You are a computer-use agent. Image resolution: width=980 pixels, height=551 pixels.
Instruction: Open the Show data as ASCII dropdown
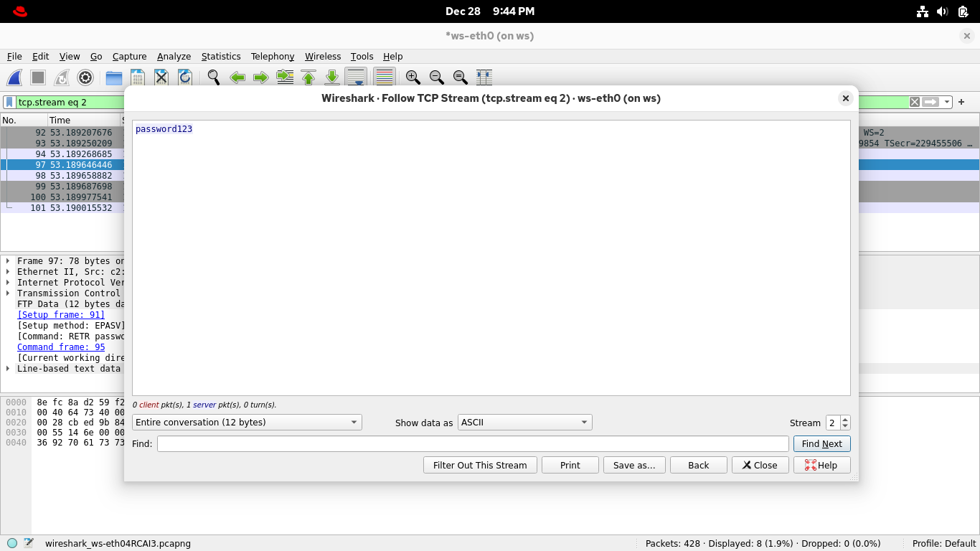[524, 423]
